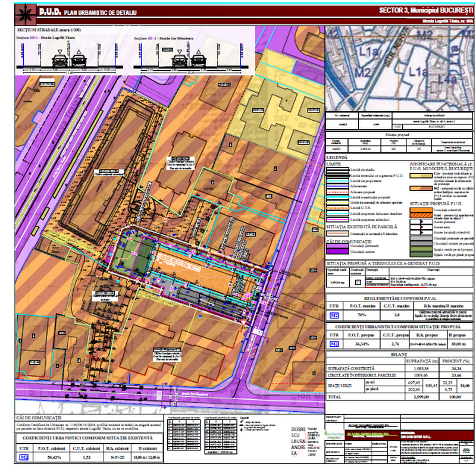Click the black arrow acces locuință colectivă symbol
The width and height of the screenshot is (476, 467).
pos(421,233)
